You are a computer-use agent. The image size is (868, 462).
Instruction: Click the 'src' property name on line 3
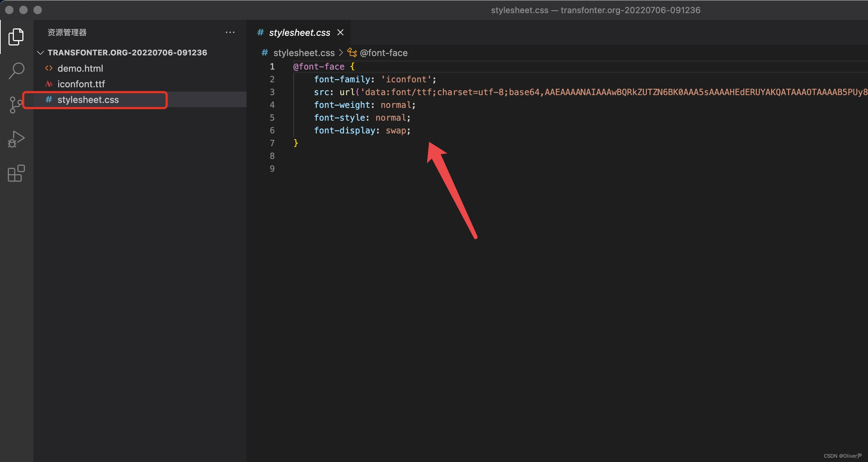click(321, 92)
